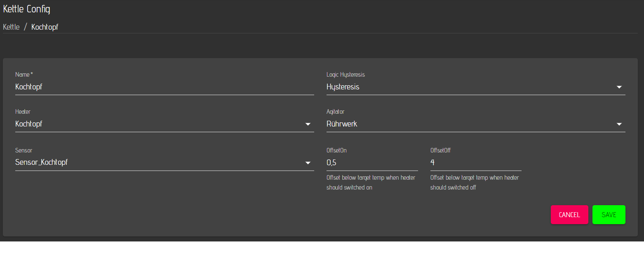
Task: Go to Kettle in the breadcrumb
Action: (11, 27)
